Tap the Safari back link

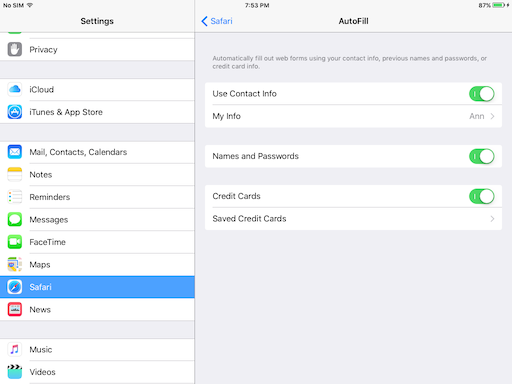(x=217, y=21)
